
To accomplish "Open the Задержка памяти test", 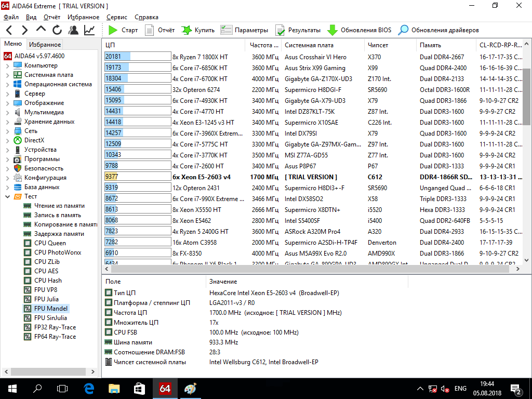I will (x=59, y=234).
